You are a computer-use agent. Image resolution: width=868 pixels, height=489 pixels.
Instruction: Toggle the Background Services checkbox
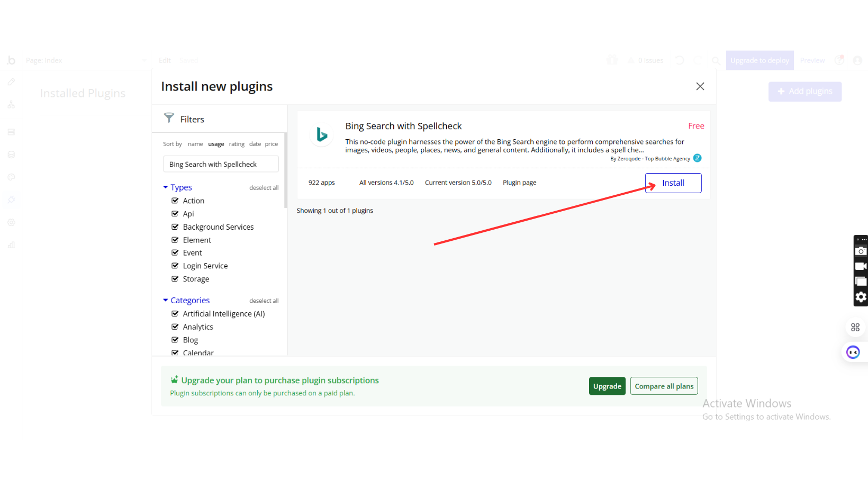(x=175, y=227)
